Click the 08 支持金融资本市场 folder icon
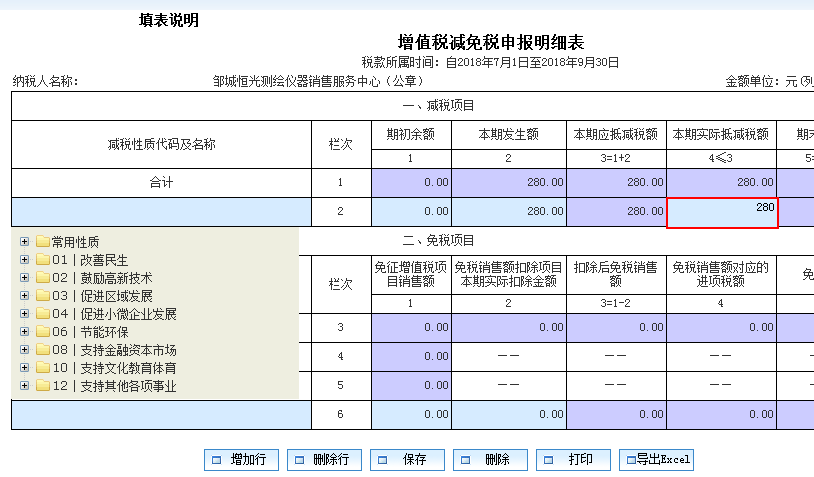Viewport: 814px width, 477px height. tap(43, 350)
